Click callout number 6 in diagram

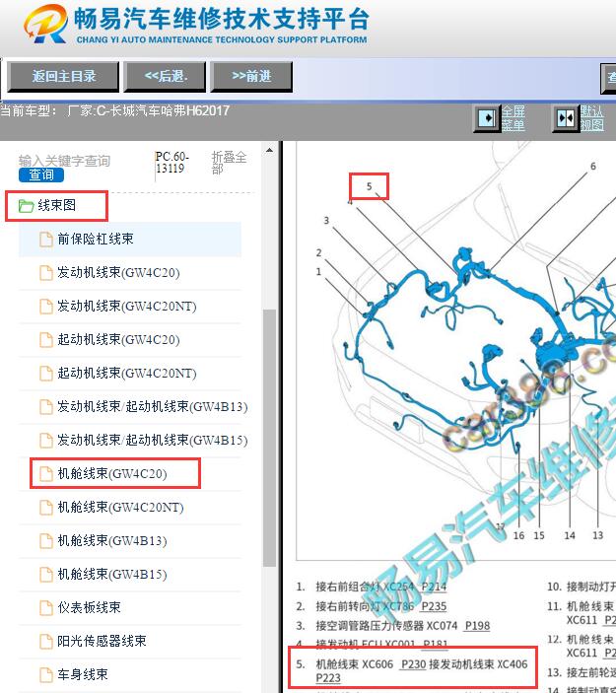[x=593, y=167]
